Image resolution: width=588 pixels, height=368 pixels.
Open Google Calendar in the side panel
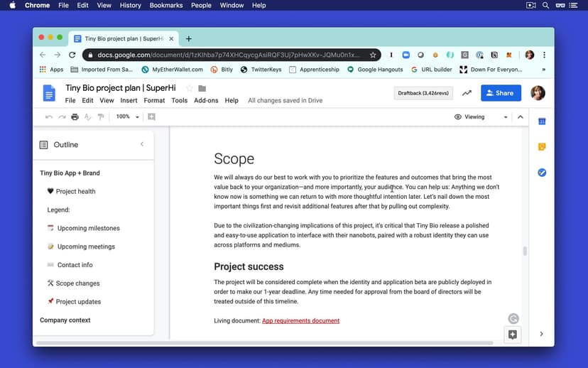(542, 121)
